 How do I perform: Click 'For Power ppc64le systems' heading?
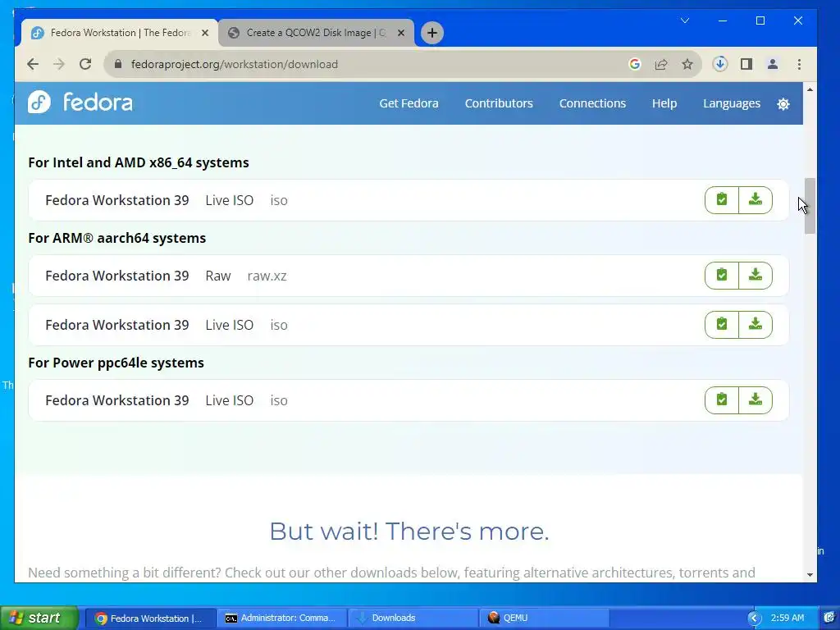(x=116, y=363)
